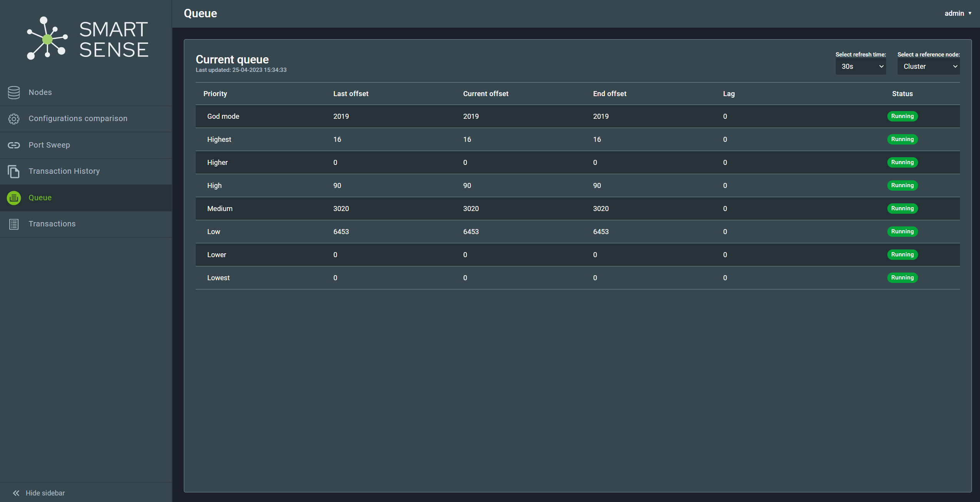This screenshot has height=502, width=980.
Task: Click last offset 2019 in God mode row
Action: tap(341, 116)
